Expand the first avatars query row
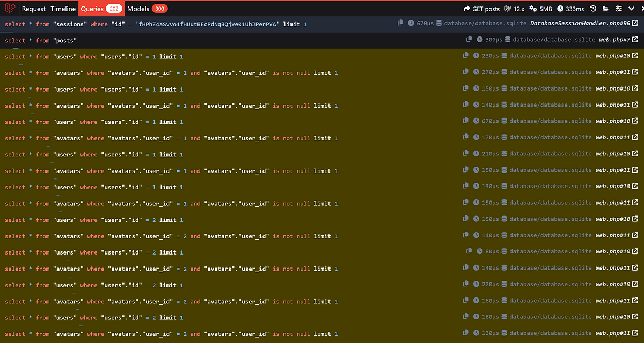 click(x=161, y=72)
